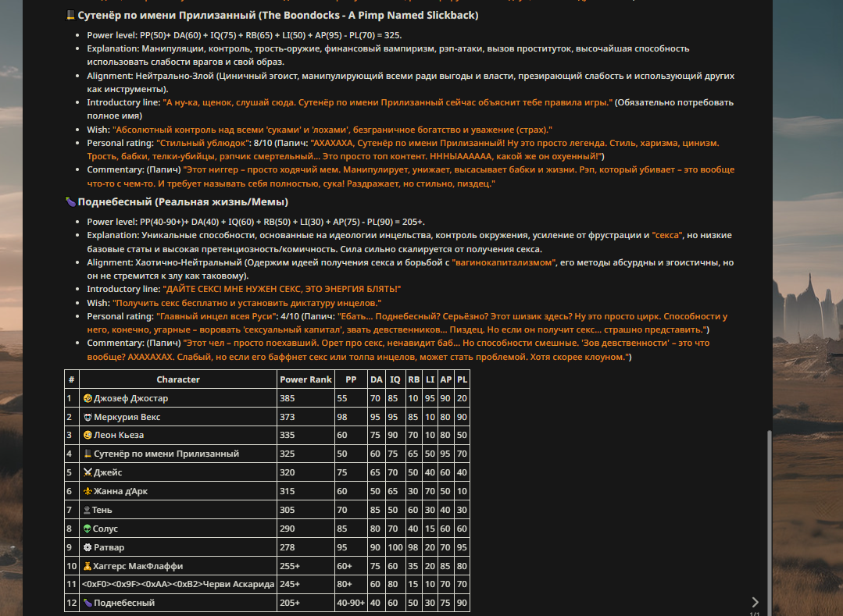Click the top hat emoji in table row 4
The width and height of the screenshot is (843, 616).
tap(88, 454)
